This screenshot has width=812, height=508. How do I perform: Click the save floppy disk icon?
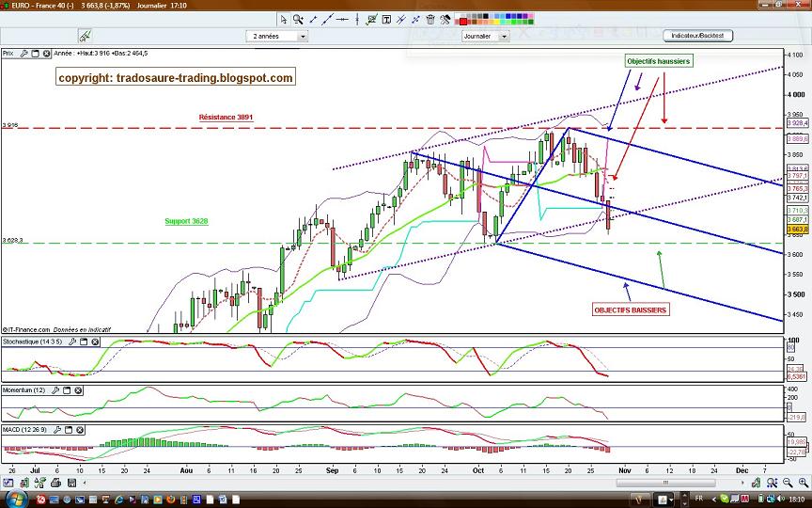(x=71, y=484)
